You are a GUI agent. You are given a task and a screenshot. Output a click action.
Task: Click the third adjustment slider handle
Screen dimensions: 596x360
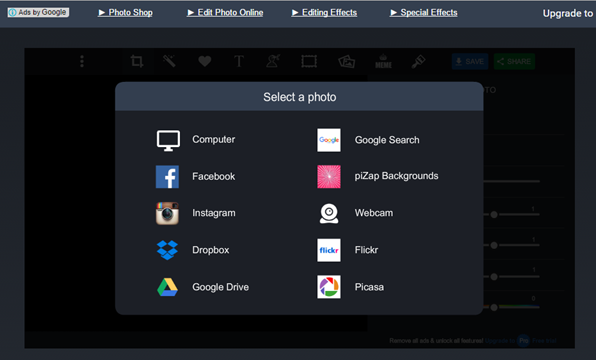494,277
